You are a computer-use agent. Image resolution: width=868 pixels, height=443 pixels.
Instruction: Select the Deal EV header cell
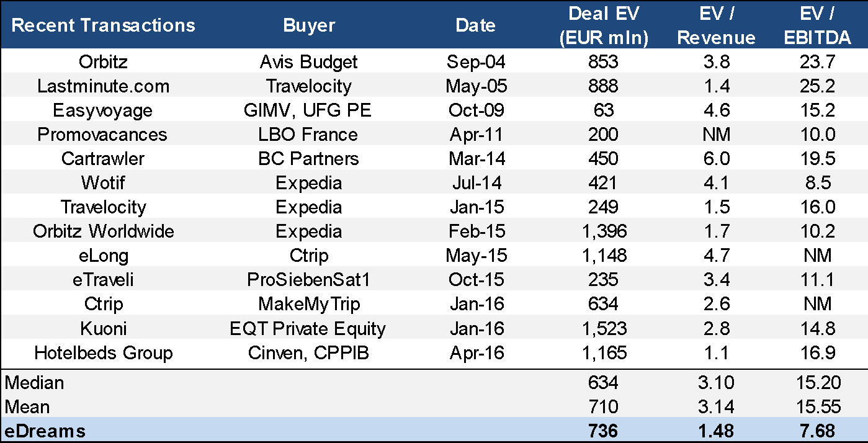coord(604,25)
